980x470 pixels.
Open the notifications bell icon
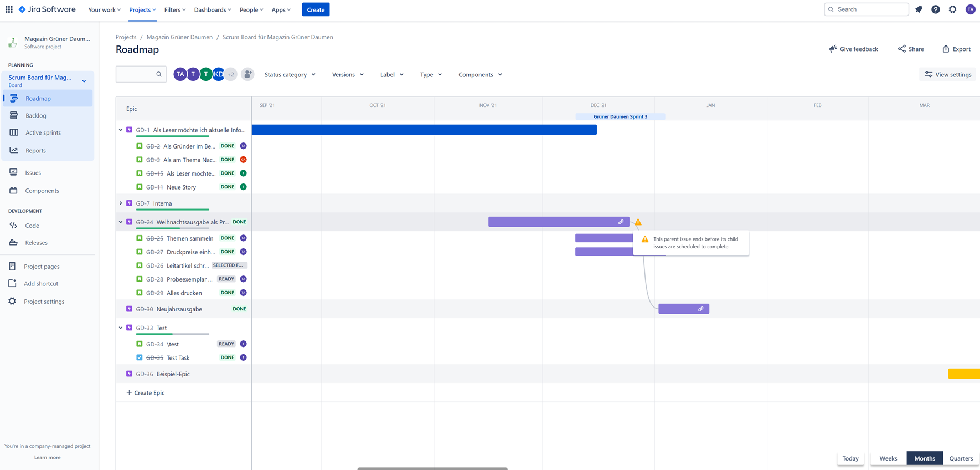pyautogui.click(x=919, y=9)
